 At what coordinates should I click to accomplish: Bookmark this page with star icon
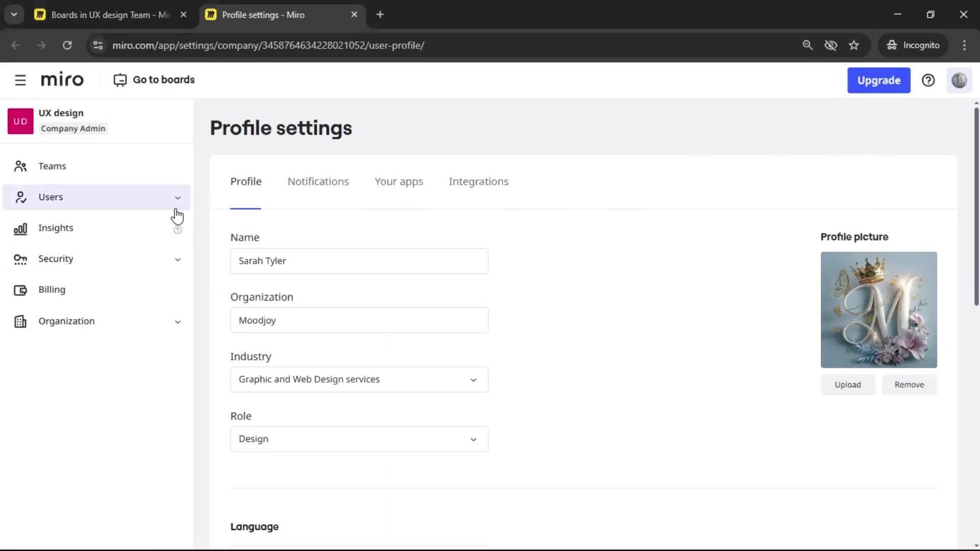pos(854,45)
